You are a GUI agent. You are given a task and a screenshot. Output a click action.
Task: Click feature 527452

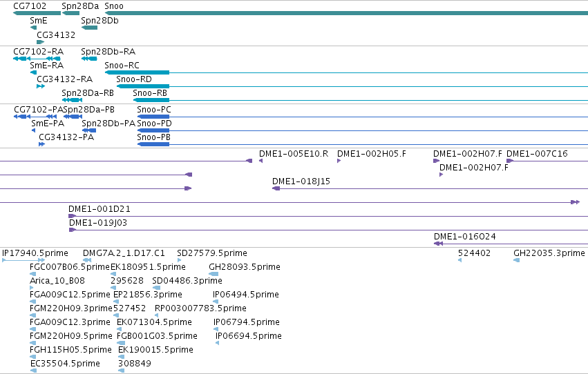[x=116, y=315]
